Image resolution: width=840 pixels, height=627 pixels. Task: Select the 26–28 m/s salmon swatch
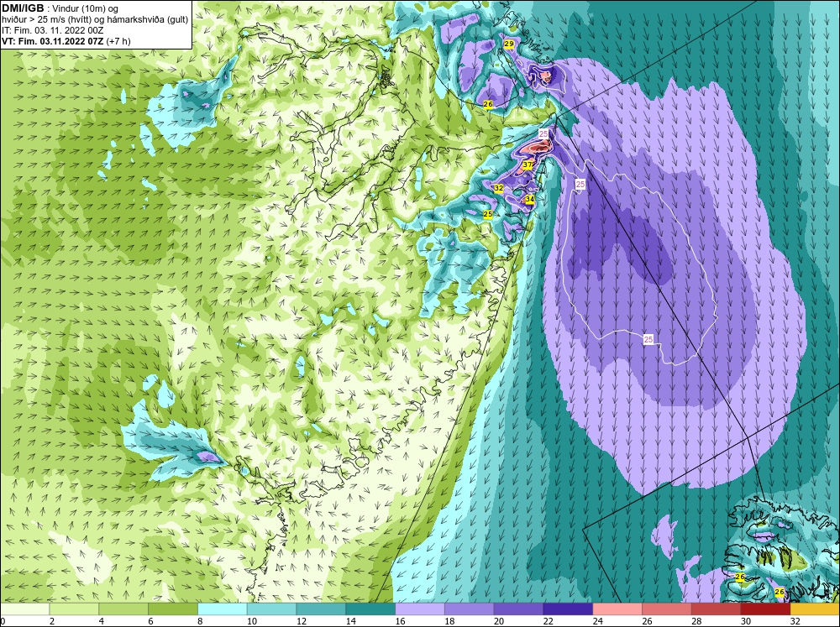pos(667,609)
